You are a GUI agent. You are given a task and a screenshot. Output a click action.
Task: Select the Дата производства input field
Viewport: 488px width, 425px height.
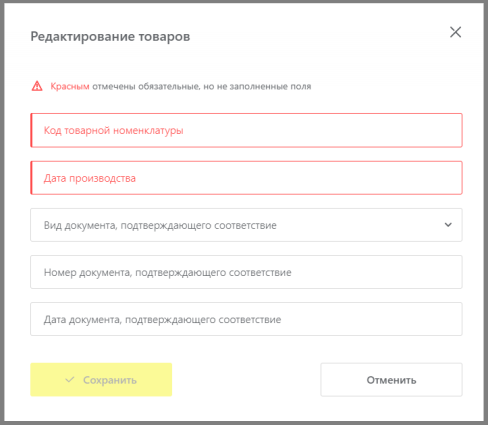point(246,178)
